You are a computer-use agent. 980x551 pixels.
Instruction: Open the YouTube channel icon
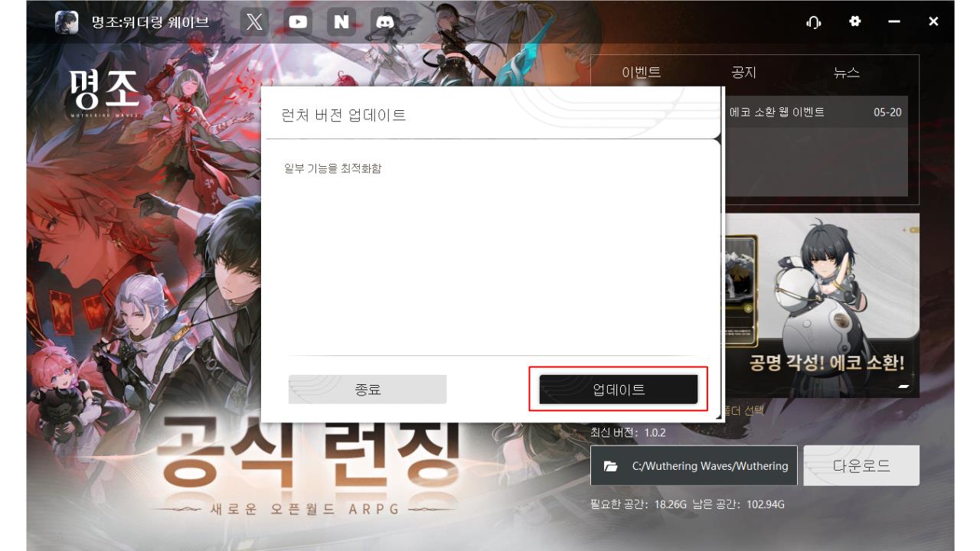pyautogui.click(x=296, y=21)
